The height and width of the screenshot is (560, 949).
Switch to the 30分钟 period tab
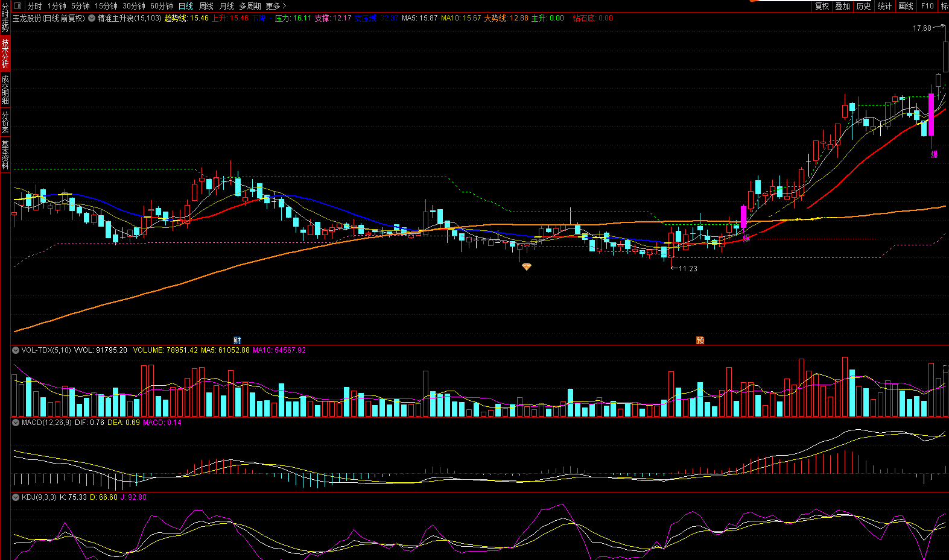pyautogui.click(x=134, y=6)
